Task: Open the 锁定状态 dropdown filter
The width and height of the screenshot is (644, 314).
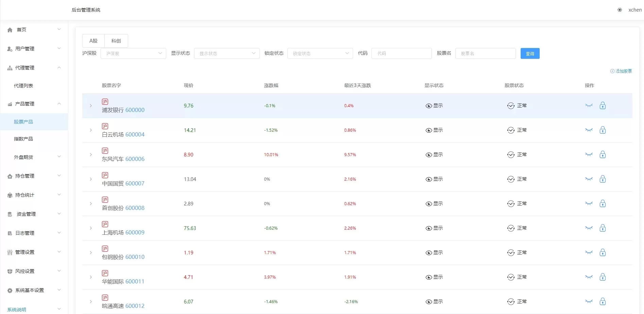Action: coord(320,53)
